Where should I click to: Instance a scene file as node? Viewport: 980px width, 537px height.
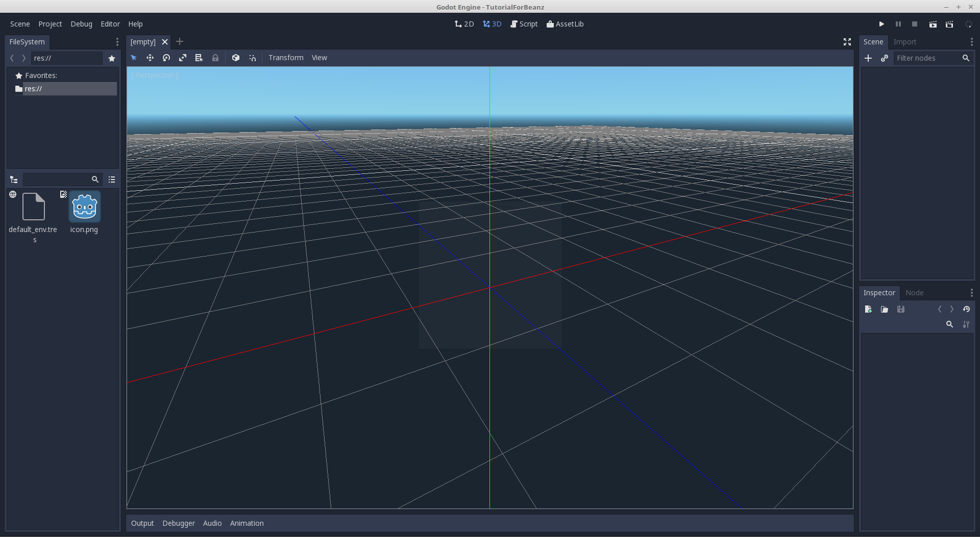click(885, 58)
